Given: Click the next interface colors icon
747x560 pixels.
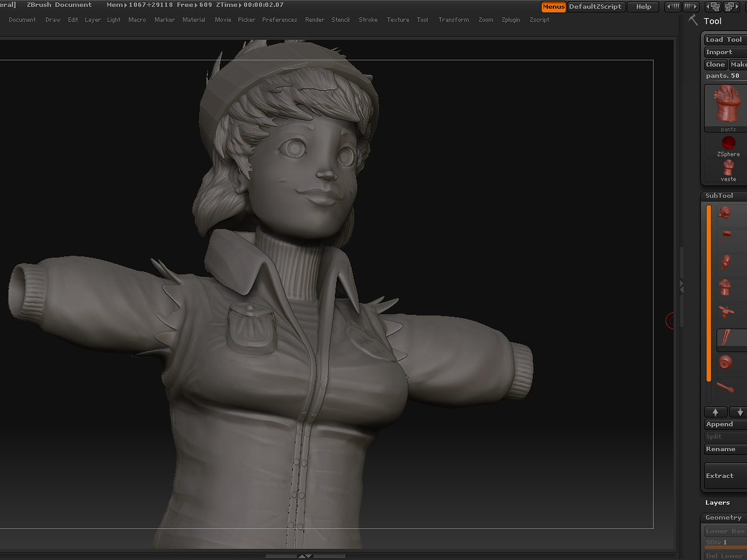Looking at the screenshot, I should [x=731, y=7].
